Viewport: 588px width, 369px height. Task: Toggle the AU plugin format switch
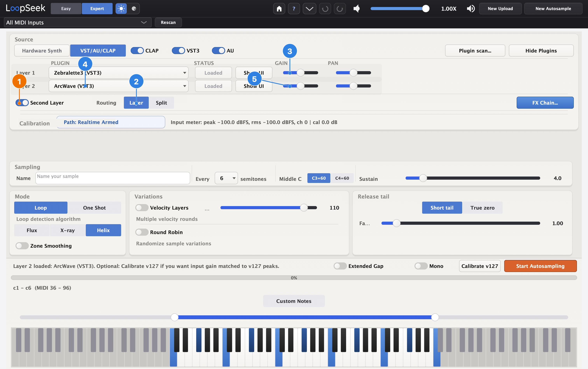(x=218, y=51)
